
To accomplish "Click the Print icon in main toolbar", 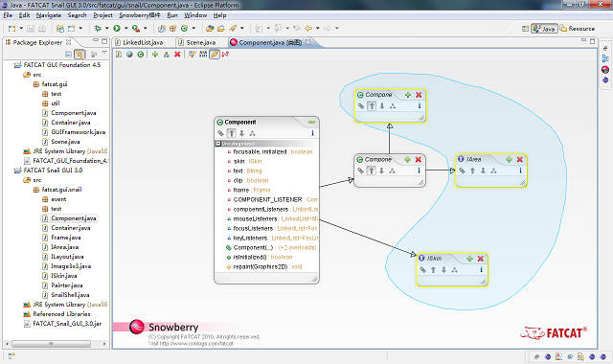I will click(42, 28).
